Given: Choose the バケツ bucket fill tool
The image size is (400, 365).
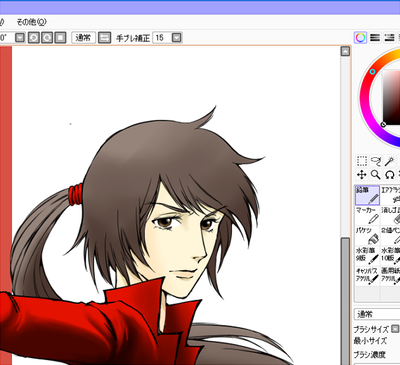Looking at the screenshot, I should point(367,235).
